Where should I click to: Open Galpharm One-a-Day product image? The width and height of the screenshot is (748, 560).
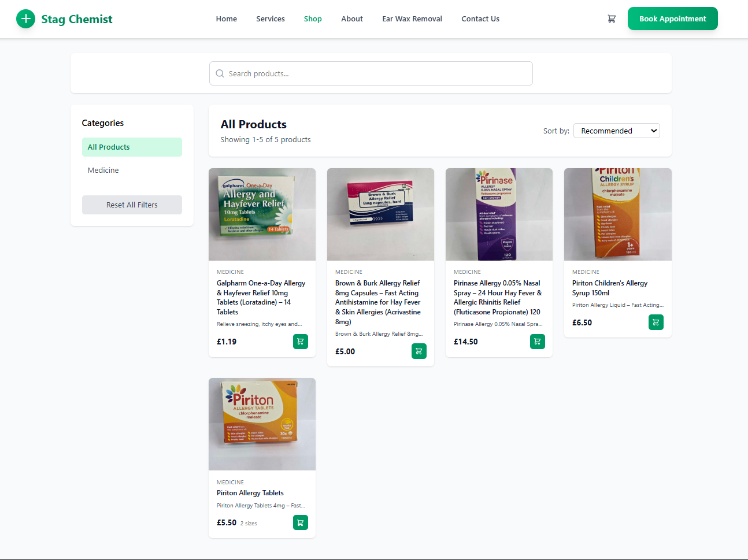coord(262,214)
